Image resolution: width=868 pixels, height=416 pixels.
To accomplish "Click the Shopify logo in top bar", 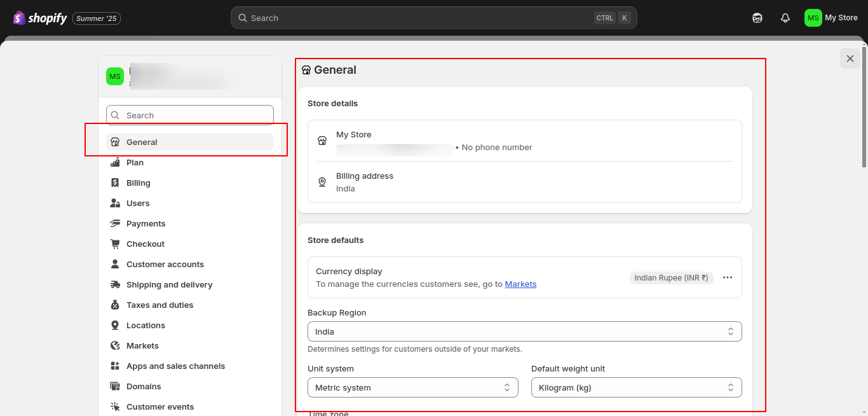I will [x=39, y=18].
